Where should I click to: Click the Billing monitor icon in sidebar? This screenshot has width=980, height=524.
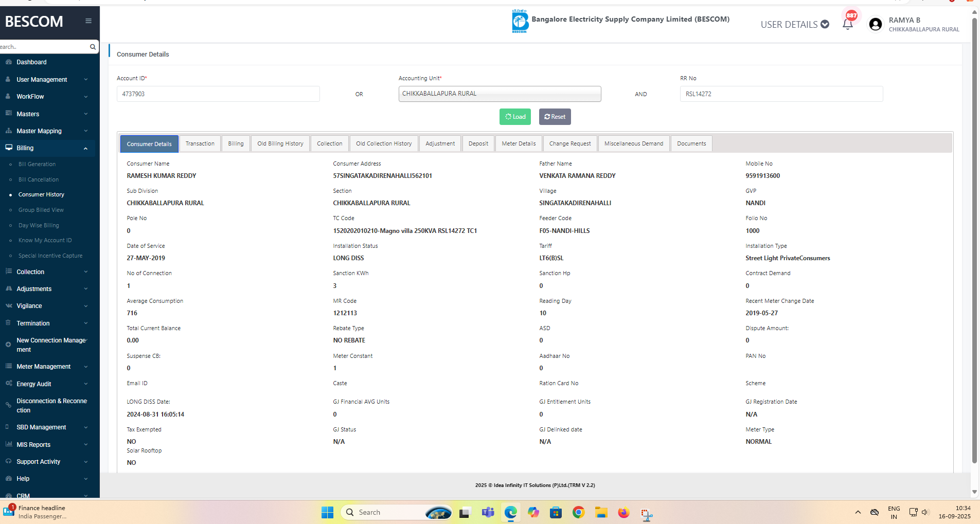tap(9, 148)
